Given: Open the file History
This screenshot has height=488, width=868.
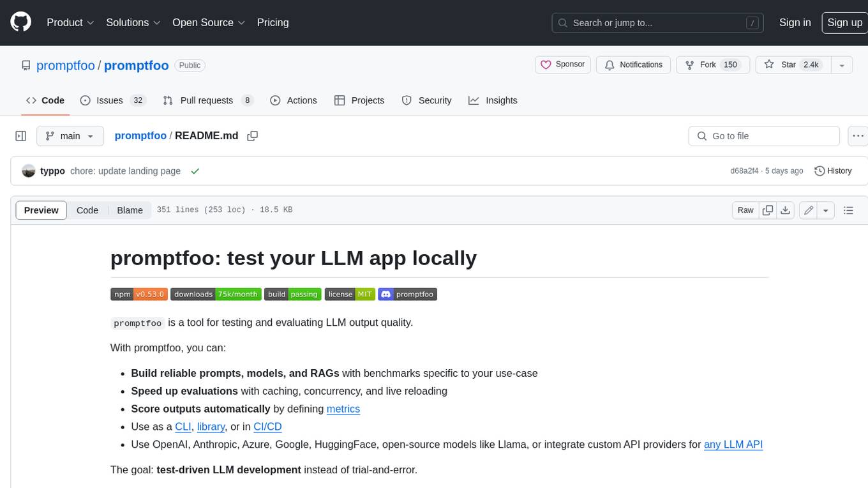Looking at the screenshot, I should pos(833,171).
